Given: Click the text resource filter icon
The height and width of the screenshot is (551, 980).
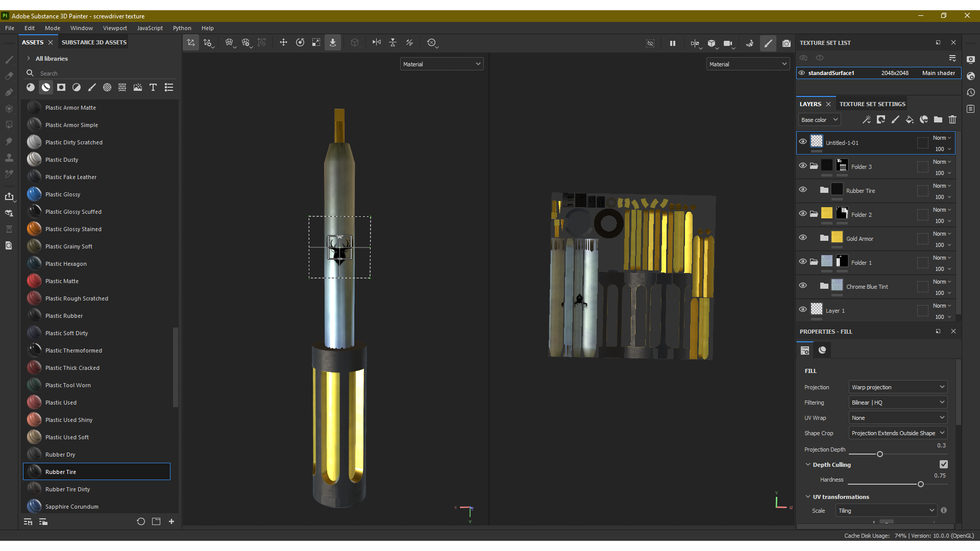Looking at the screenshot, I should coord(153,88).
